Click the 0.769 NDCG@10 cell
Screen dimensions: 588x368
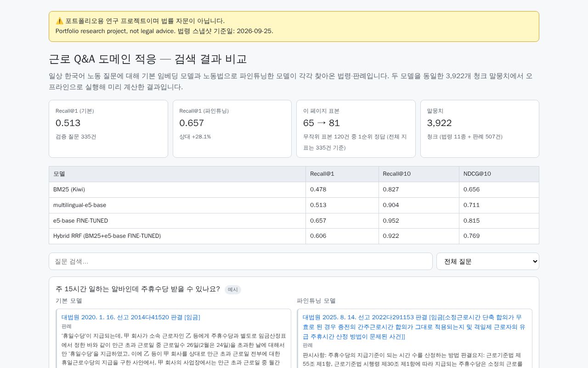point(499,236)
